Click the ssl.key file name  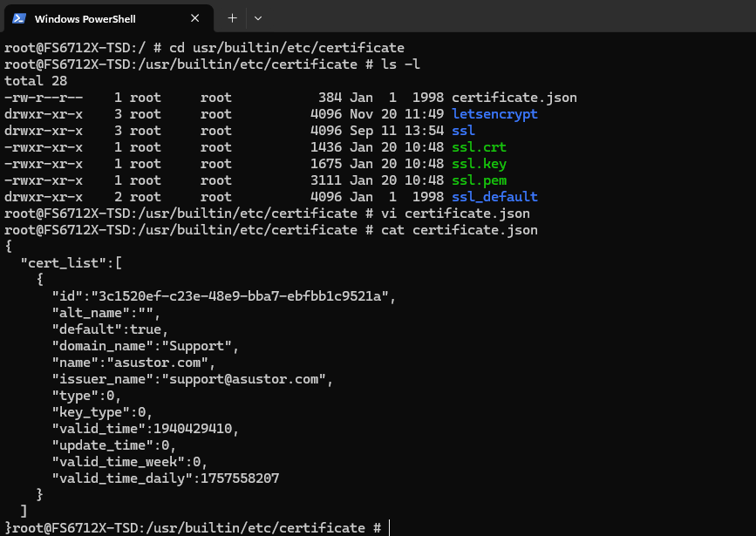(479, 164)
